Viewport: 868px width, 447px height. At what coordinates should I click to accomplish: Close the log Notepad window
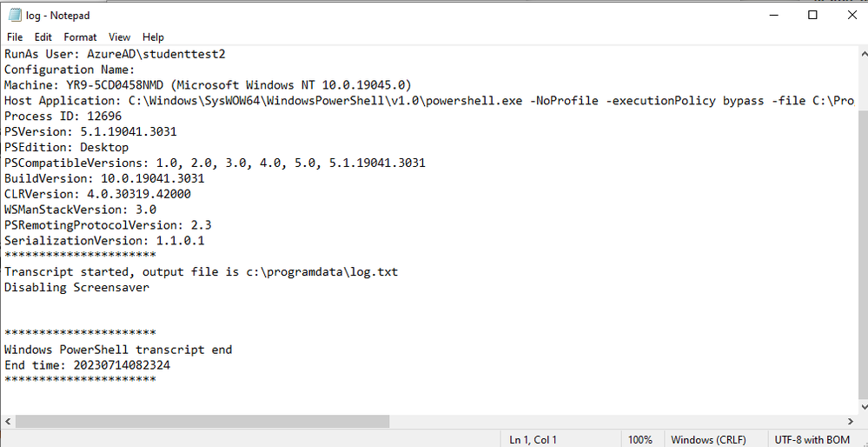851,16
